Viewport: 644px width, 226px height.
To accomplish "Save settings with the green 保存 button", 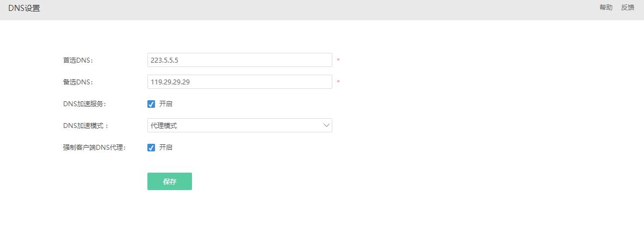I will (x=170, y=181).
